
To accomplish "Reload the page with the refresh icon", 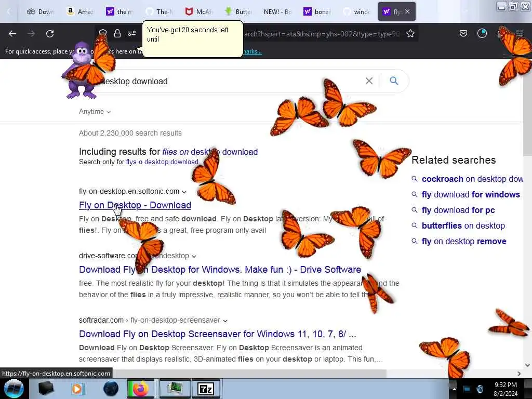I will [x=50, y=34].
